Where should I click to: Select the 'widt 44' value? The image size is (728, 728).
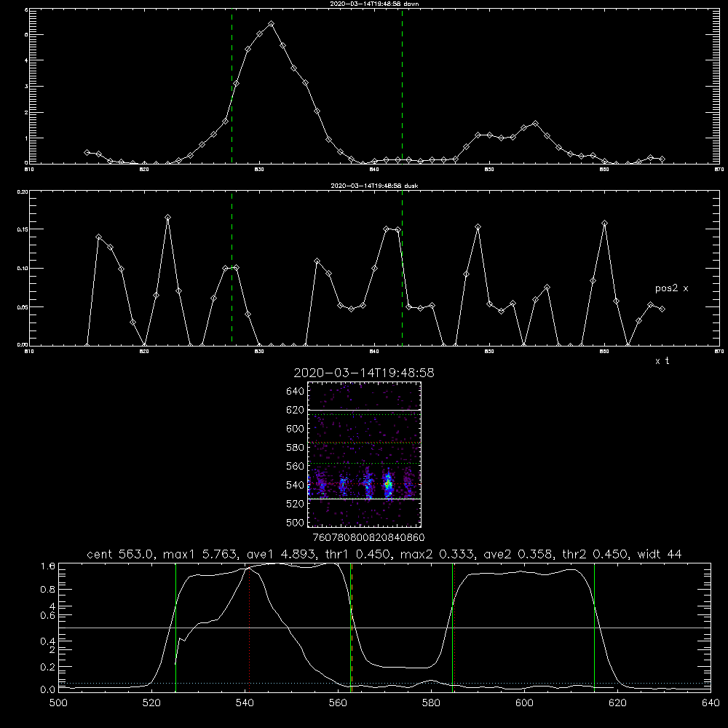pos(660,554)
